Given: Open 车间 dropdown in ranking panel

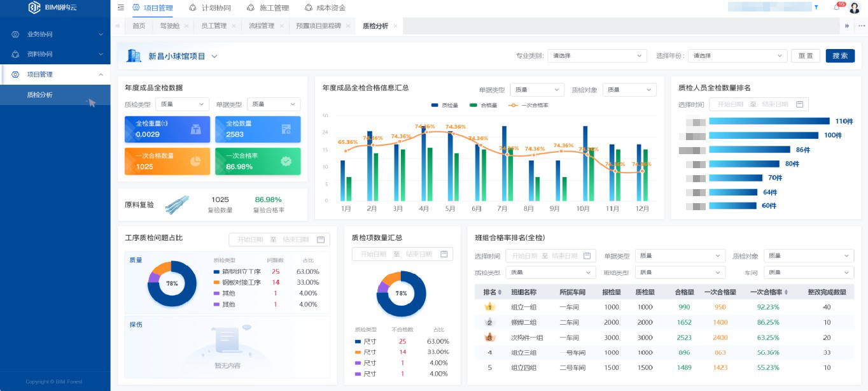Looking at the screenshot, I should point(809,272).
